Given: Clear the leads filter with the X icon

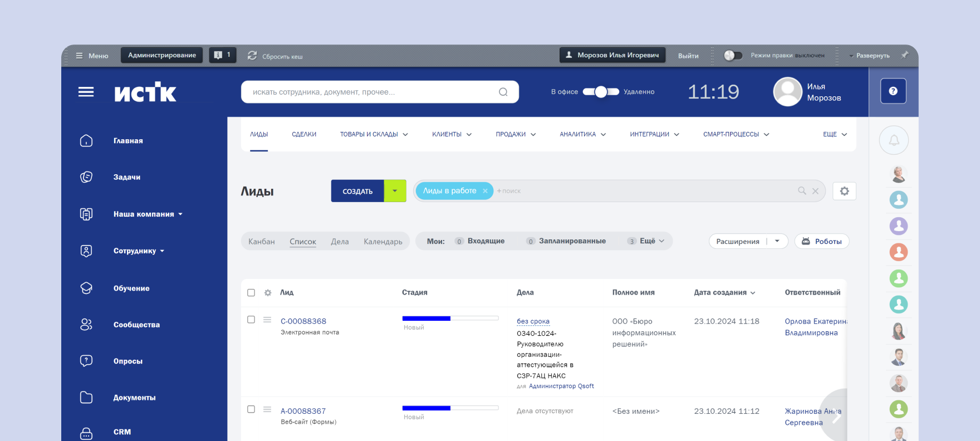Looking at the screenshot, I should pos(815,191).
